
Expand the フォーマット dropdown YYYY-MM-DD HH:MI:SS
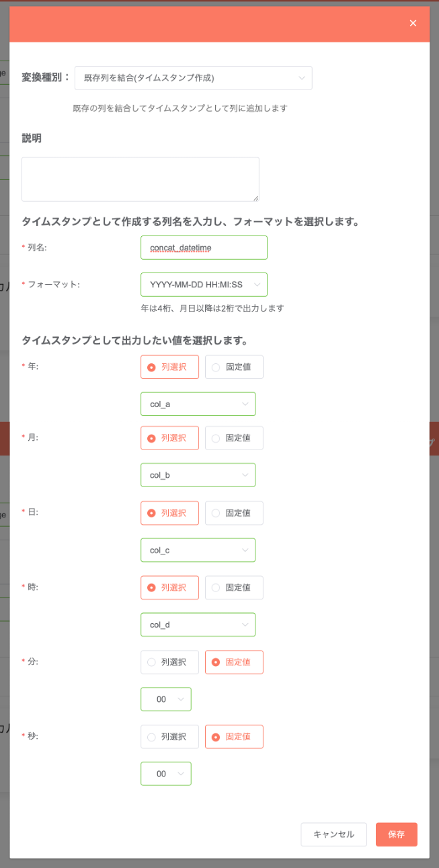click(204, 285)
